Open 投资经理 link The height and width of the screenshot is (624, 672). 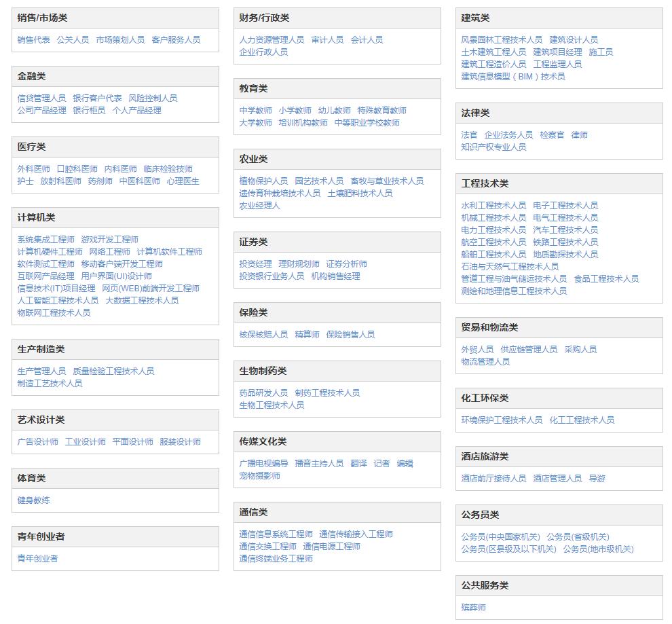pos(255,264)
